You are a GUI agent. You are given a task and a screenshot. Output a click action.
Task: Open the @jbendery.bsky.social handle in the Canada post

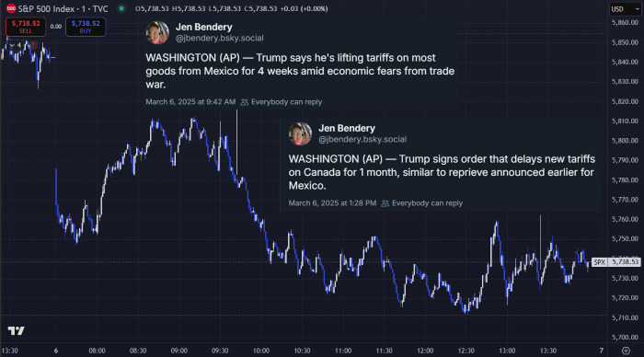point(362,140)
